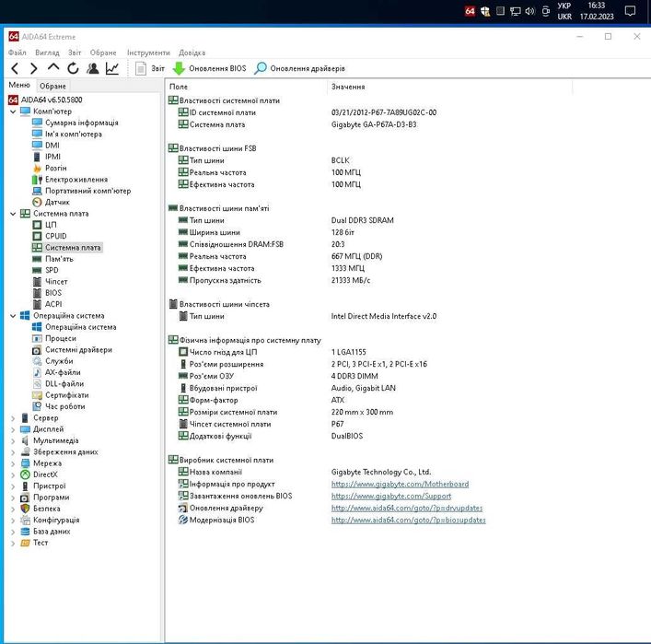Go back with the left arrow toolbar icon
The height and width of the screenshot is (644, 651).
[x=15, y=68]
